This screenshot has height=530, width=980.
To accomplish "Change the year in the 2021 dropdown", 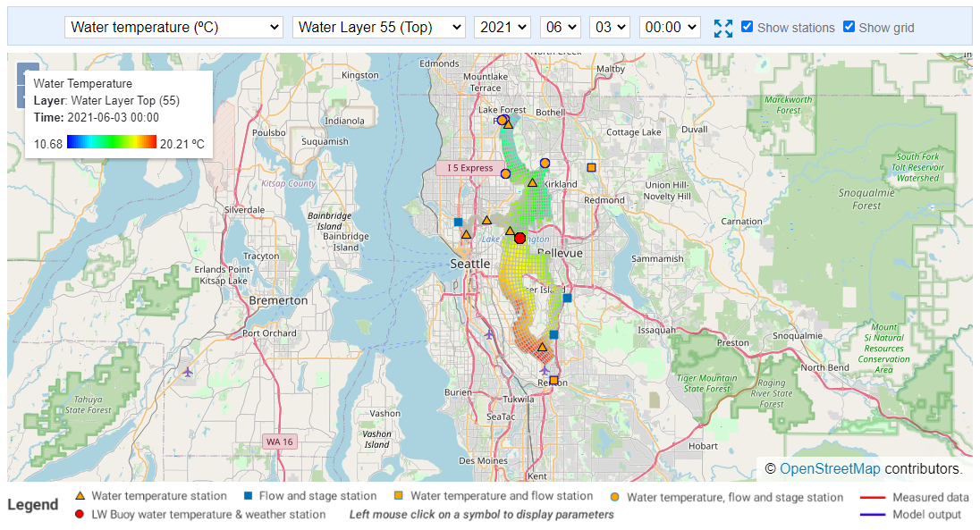I will coord(502,27).
